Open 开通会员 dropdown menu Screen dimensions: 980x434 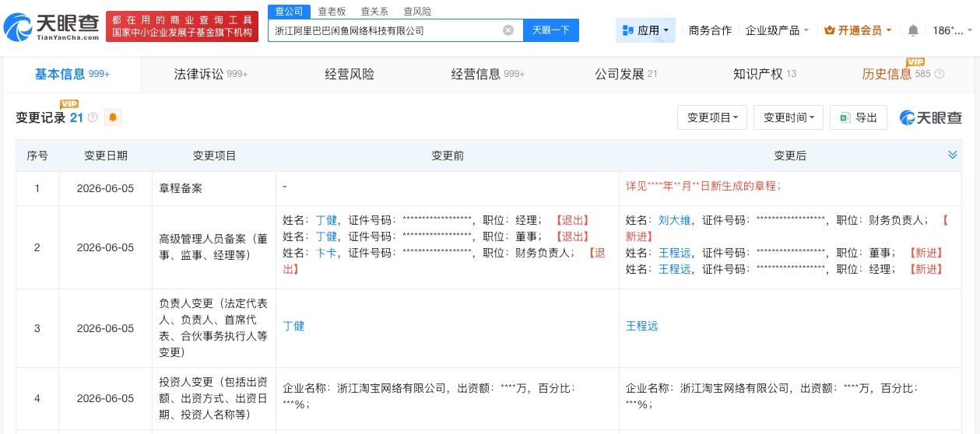(858, 30)
